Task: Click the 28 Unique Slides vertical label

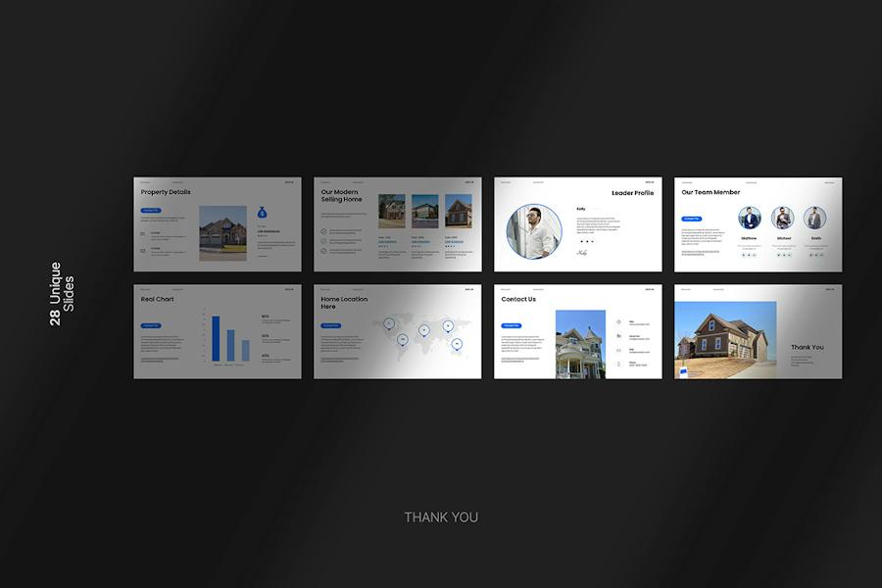Action: point(62,293)
